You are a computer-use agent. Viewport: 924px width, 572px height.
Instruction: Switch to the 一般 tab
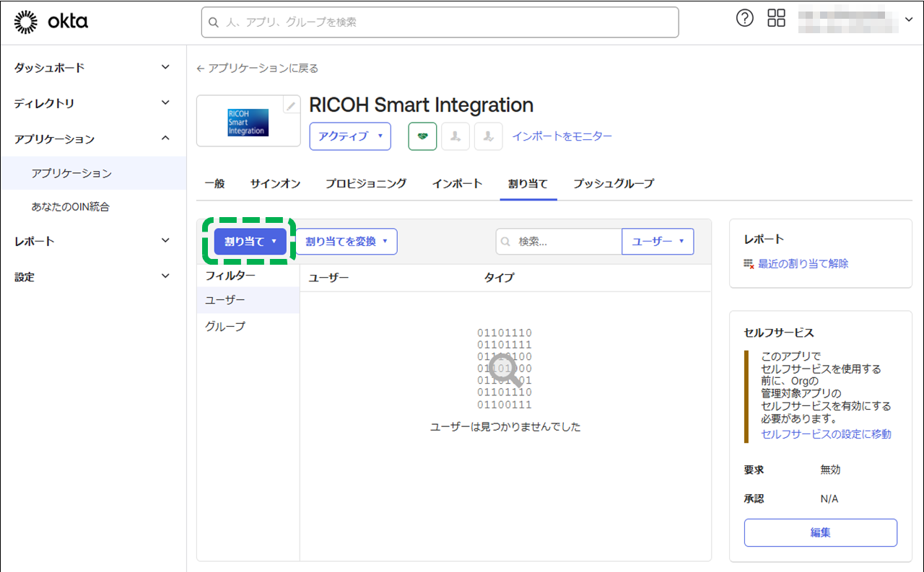pyautogui.click(x=214, y=183)
